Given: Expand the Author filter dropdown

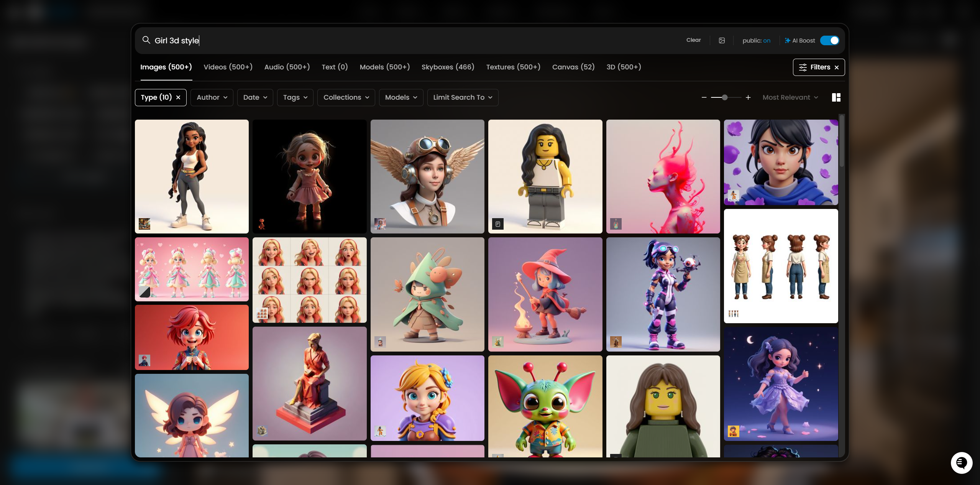Looking at the screenshot, I should [212, 97].
